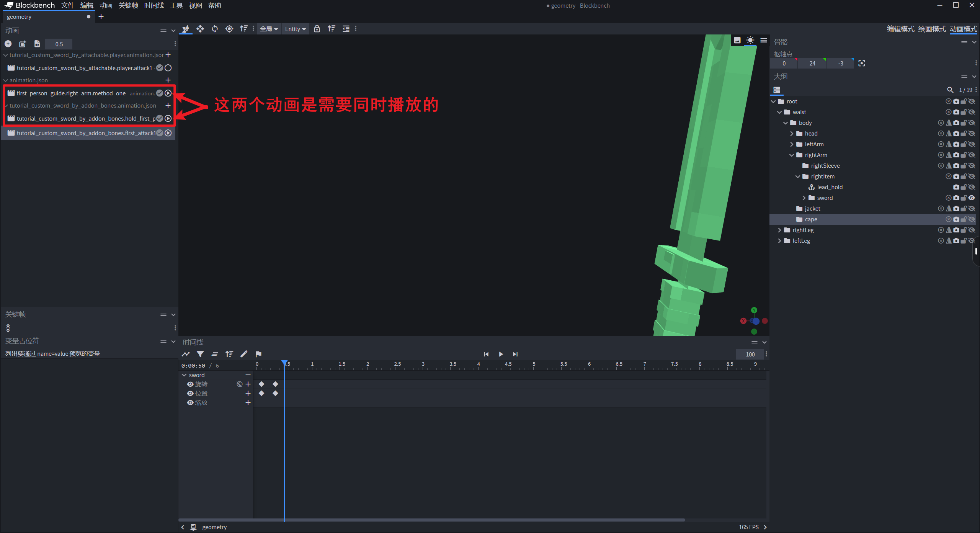Add a timeline marker flag
Screen dimensions: 980x533
258,354
